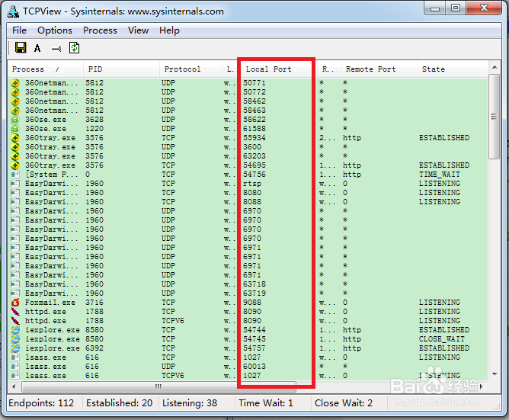Open the Process menu
Image resolution: width=509 pixels, height=420 pixels.
(x=100, y=30)
